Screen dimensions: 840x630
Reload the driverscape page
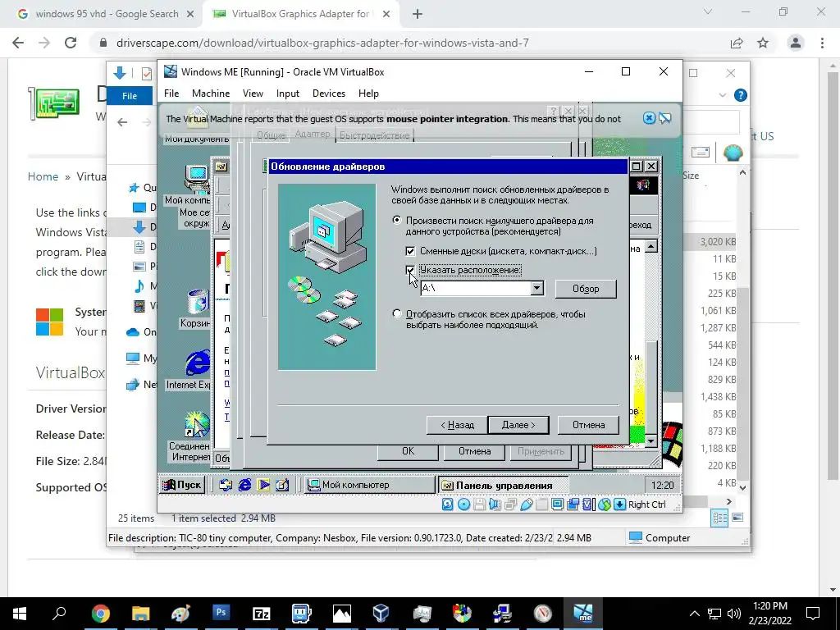pyautogui.click(x=71, y=43)
